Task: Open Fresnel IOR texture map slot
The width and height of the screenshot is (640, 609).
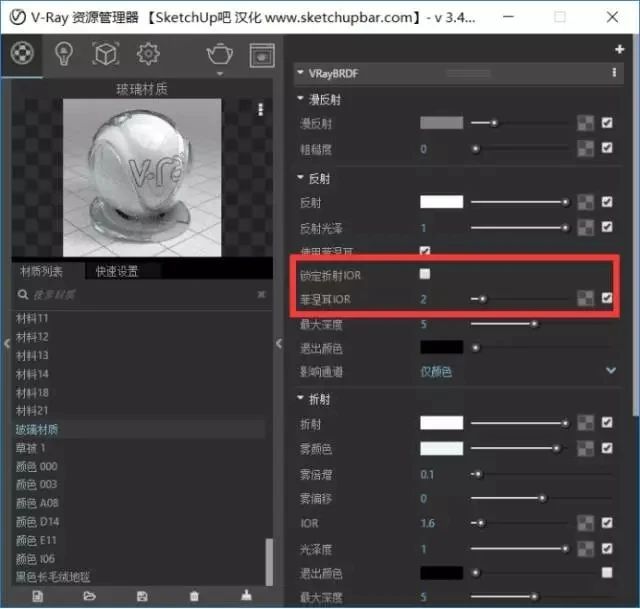Action: (585, 298)
